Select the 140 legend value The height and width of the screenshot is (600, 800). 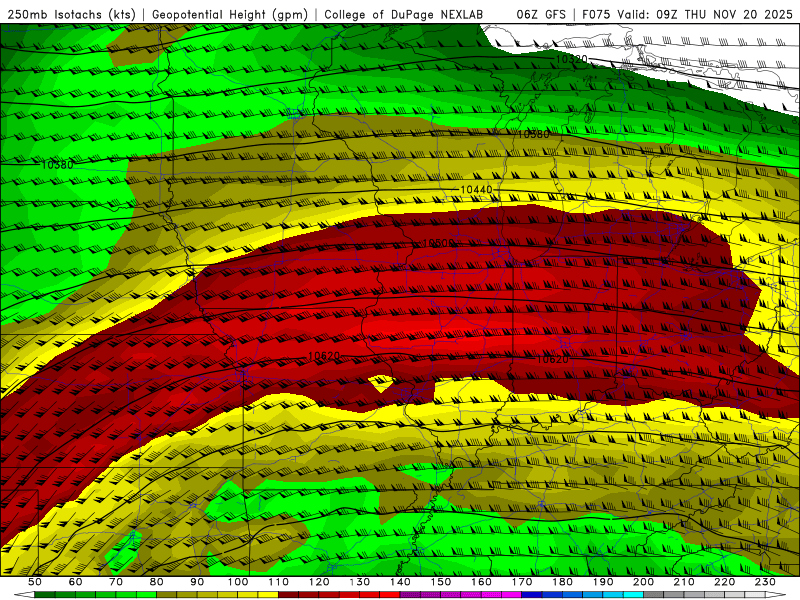(400, 582)
